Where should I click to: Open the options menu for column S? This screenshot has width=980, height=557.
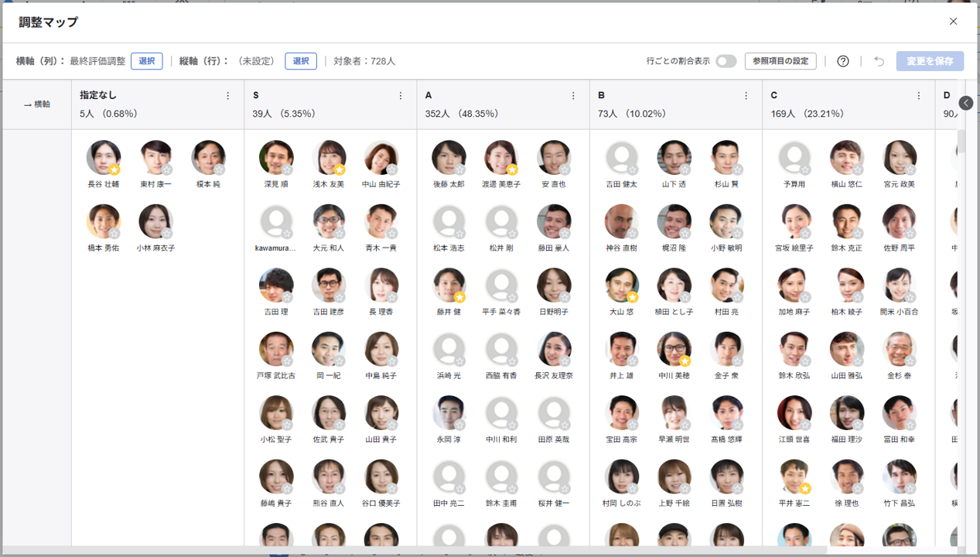click(x=401, y=96)
